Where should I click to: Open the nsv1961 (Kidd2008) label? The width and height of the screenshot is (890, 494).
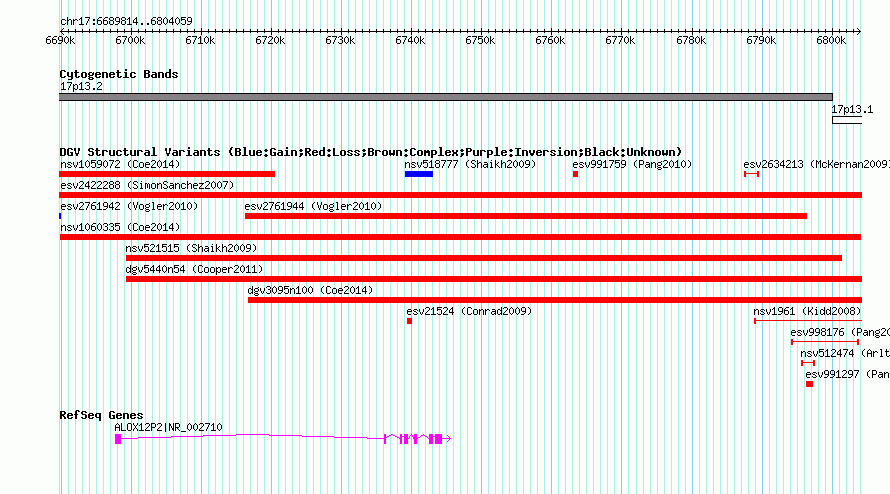click(x=807, y=311)
